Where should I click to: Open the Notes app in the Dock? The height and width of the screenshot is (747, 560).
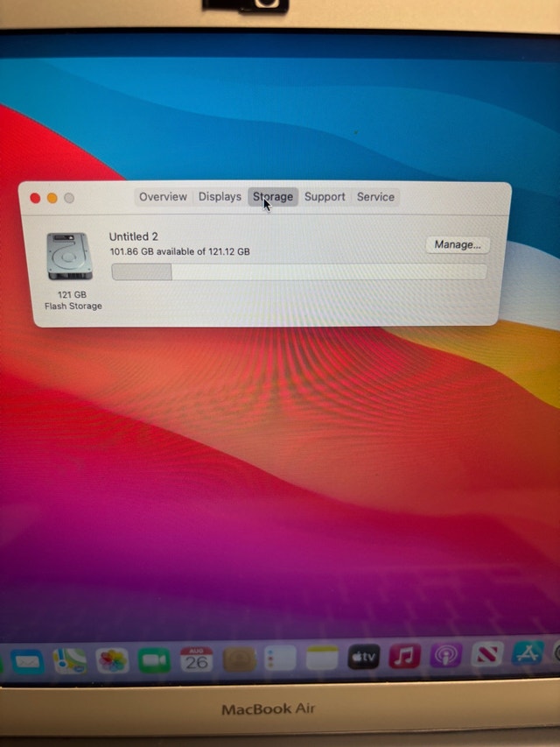pos(322,658)
